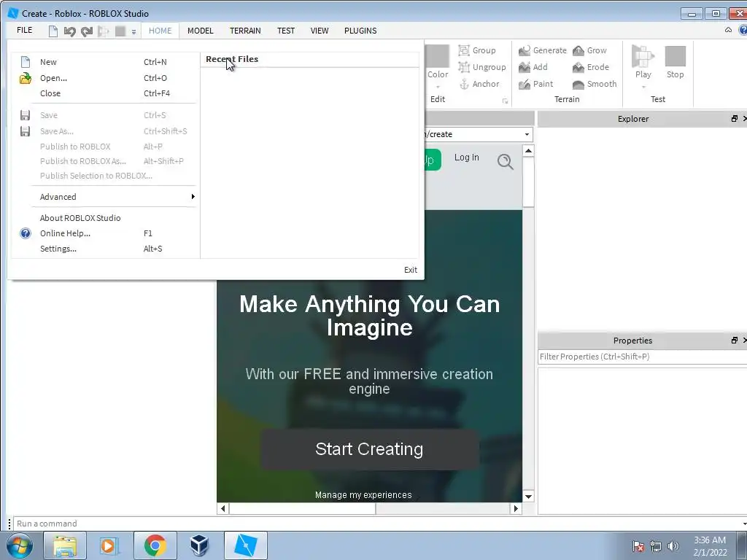Click the page vertical scrollbar down arrow
The height and width of the screenshot is (560, 747).
[528, 497]
